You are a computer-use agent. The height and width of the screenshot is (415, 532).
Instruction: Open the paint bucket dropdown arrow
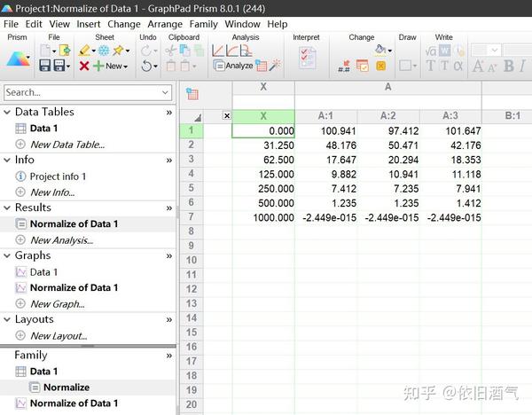point(390,51)
